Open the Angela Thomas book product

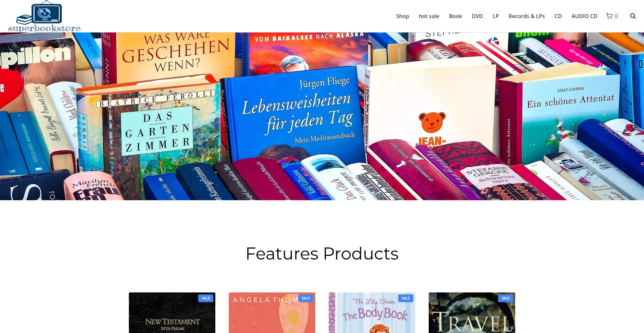point(272,313)
